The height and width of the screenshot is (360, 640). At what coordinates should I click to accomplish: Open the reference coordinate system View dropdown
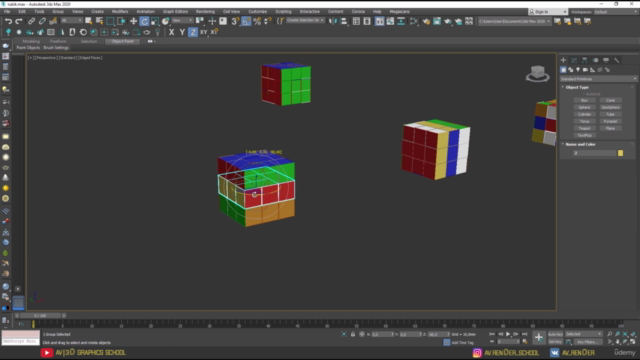click(182, 21)
